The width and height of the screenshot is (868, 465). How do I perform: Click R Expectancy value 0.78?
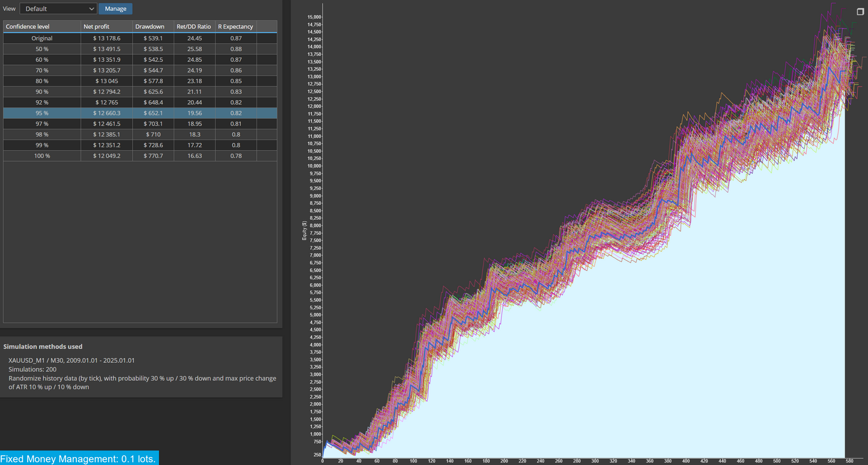coord(236,156)
